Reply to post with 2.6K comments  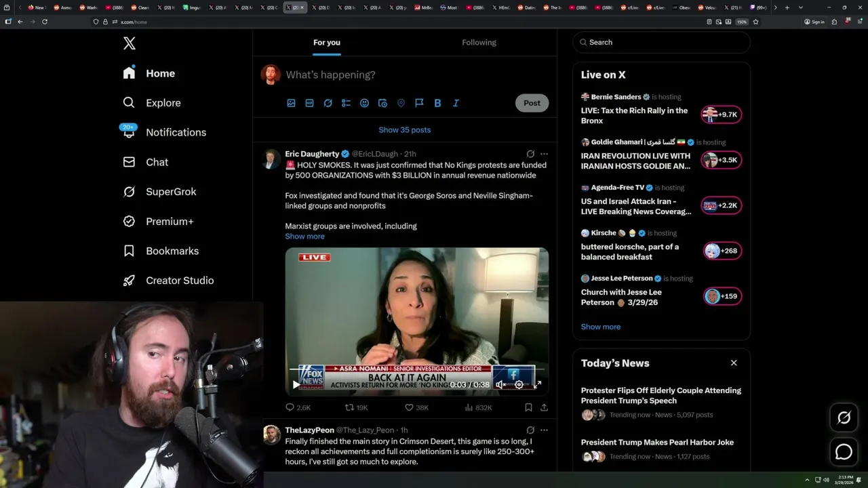click(298, 407)
